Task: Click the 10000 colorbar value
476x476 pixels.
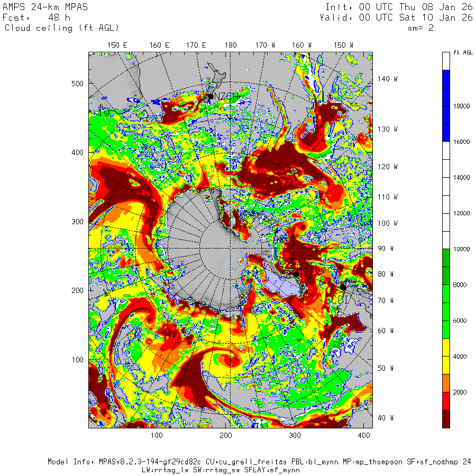Action: (x=461, y=249)
